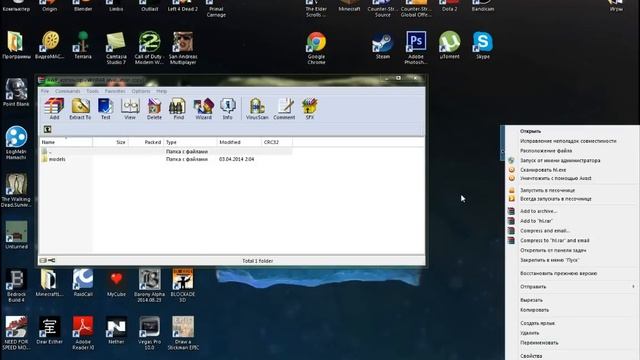Open the uTorrent desktop shortcut
The height and width of the screenshot is (360, 640).
point(449,45)
